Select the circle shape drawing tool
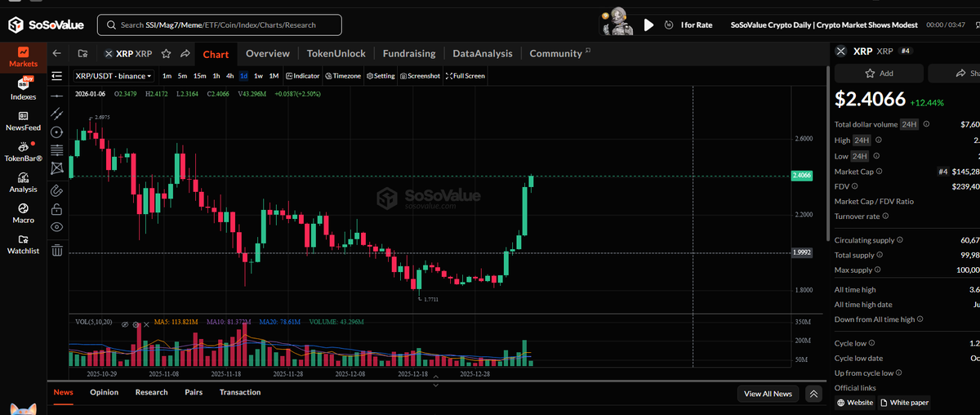Screen dimensions: 980x415 click(x=57, y=132)
